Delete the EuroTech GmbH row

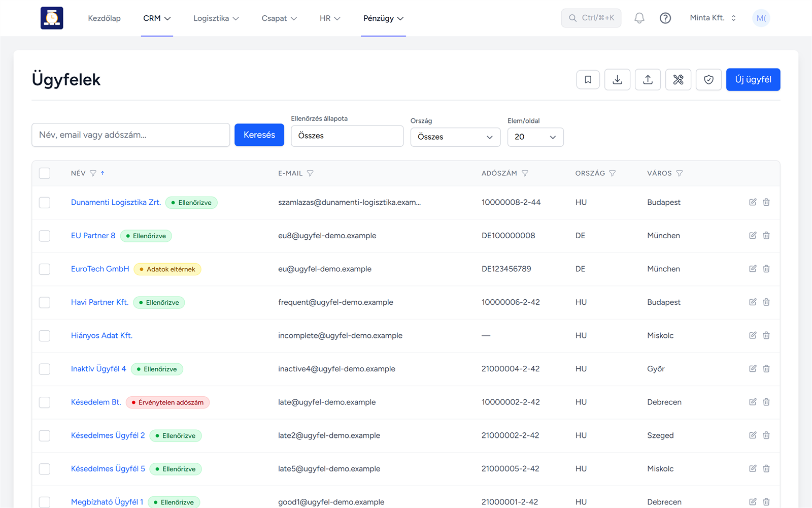766,269
